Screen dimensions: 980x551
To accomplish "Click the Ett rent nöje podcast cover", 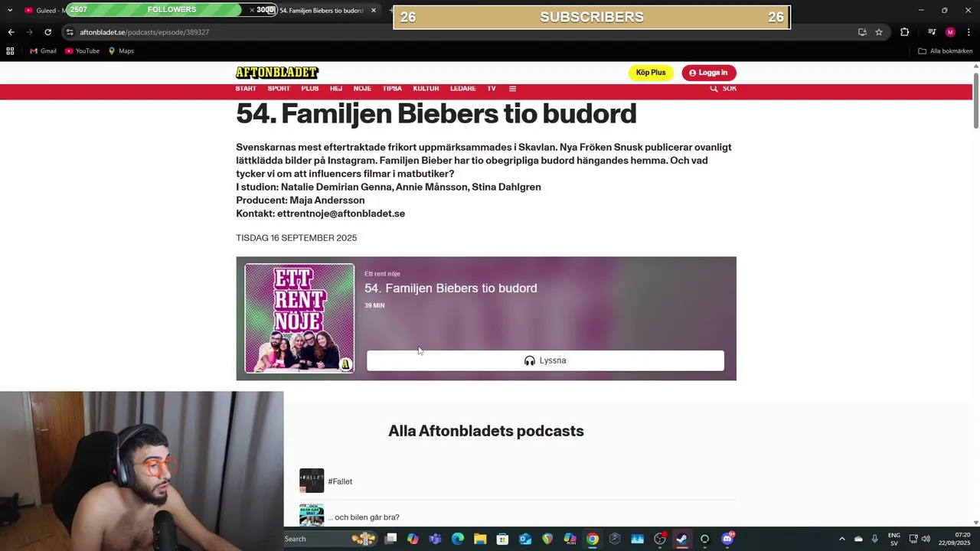I will pos(299,318).
